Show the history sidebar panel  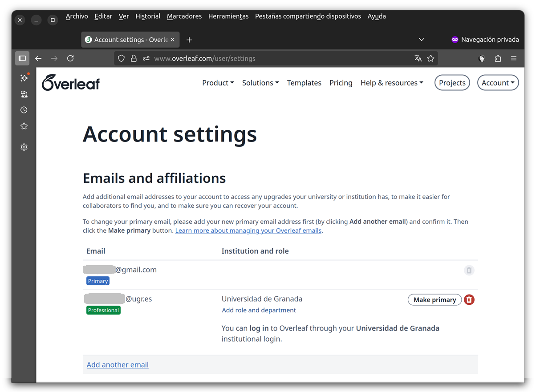pyautogui.click(x=24, y=110)
